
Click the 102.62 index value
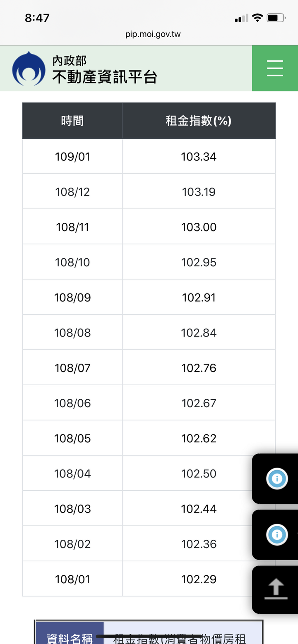199,438
